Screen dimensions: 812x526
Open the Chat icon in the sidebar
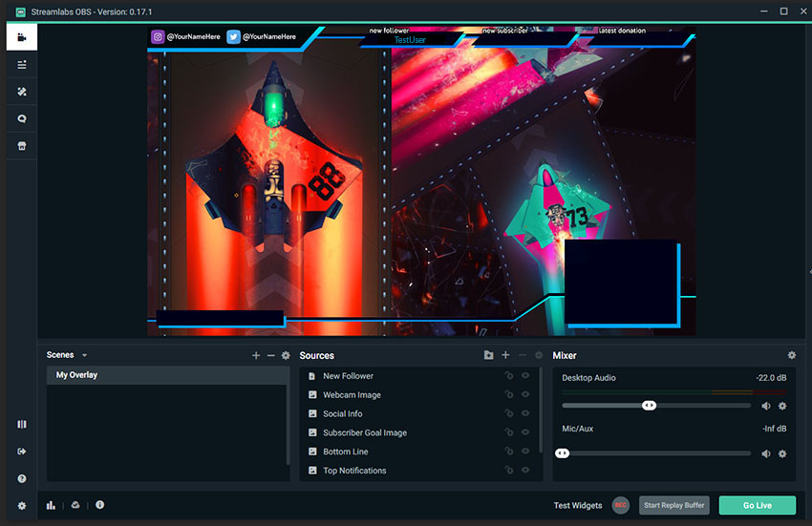pyautogui.click(x=22, y=118)
